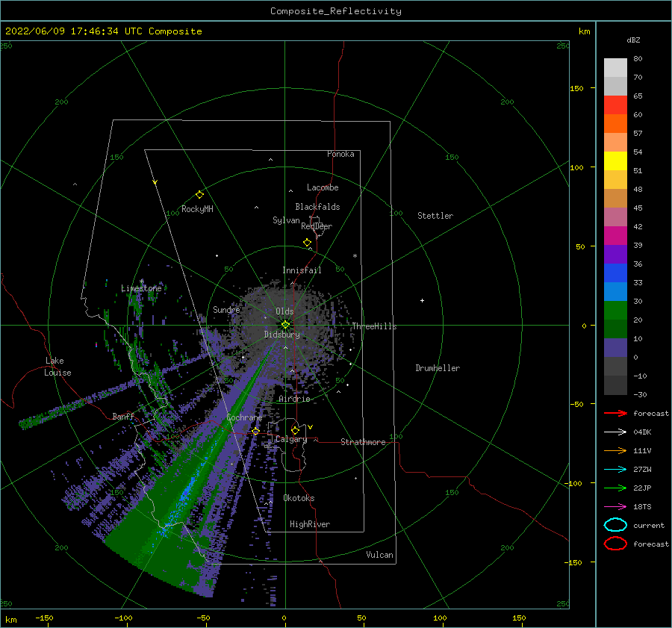Click the orange 111V arrow icon
Screen dimensions: 672x628
pos(615,450)
